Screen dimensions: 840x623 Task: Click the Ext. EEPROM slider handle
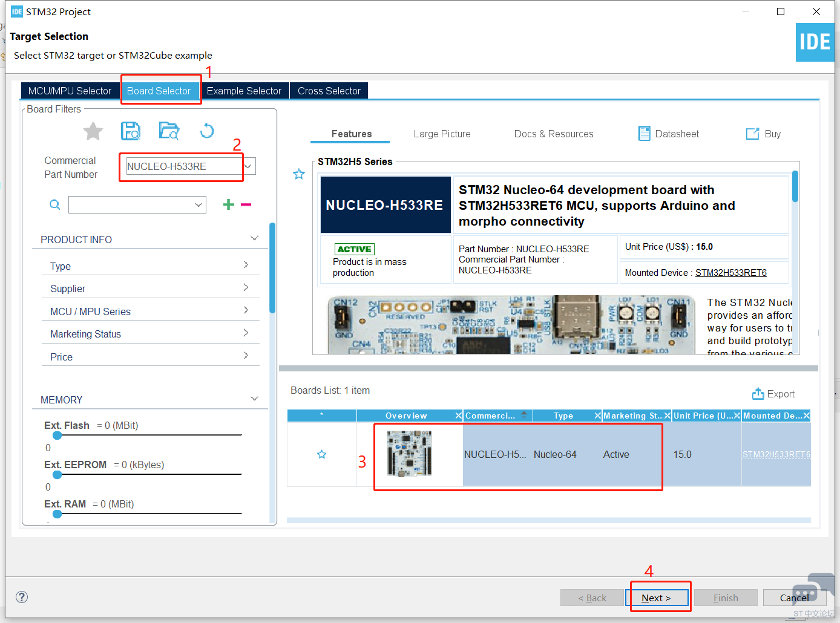tap(57, 474)
